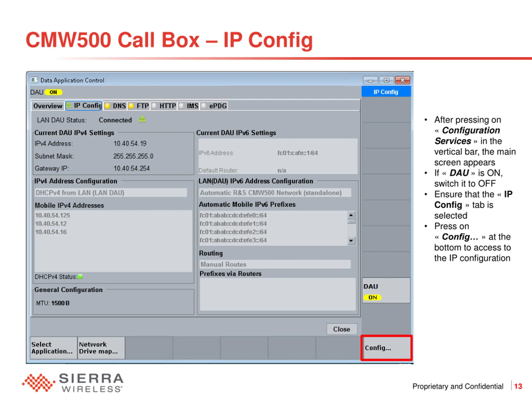Open the Overview tab
The image size is (532, 399).
48,106
